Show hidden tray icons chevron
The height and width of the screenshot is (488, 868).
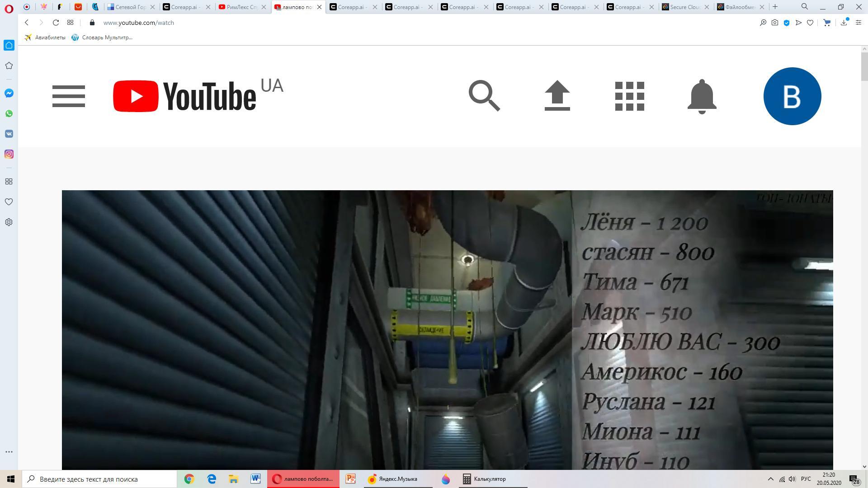coord(771,479)
